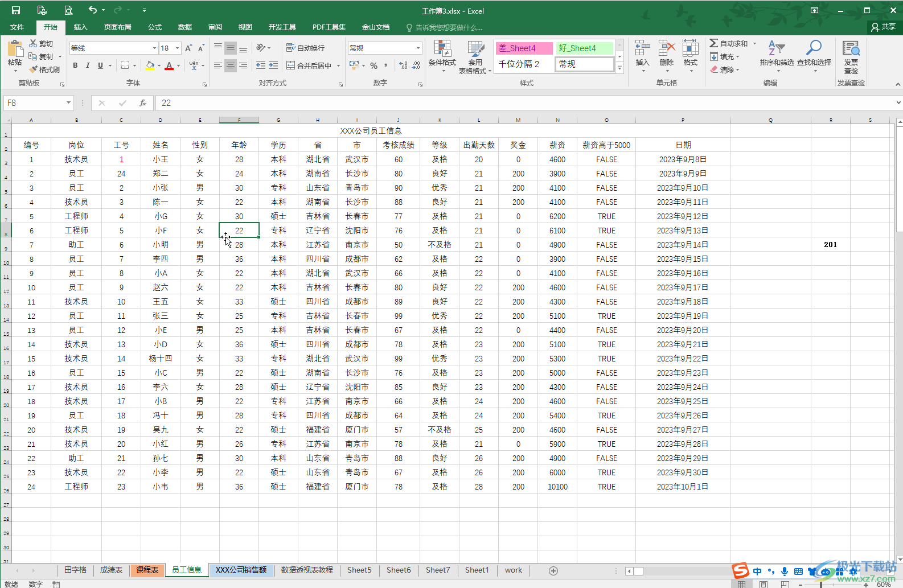Apply comma thousands separator style
This screenshot has width=903, height=588.
[386, 65]
